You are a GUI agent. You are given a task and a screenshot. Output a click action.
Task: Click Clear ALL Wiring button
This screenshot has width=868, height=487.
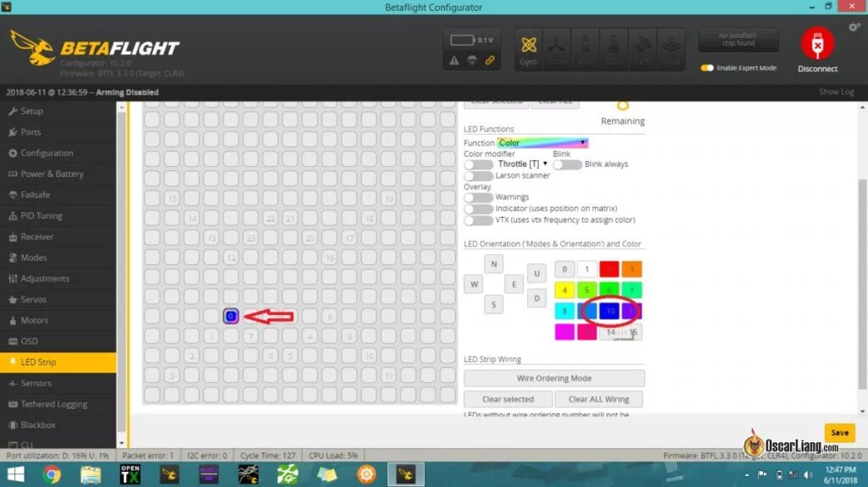pyautogui.click(x=599, y=400)
